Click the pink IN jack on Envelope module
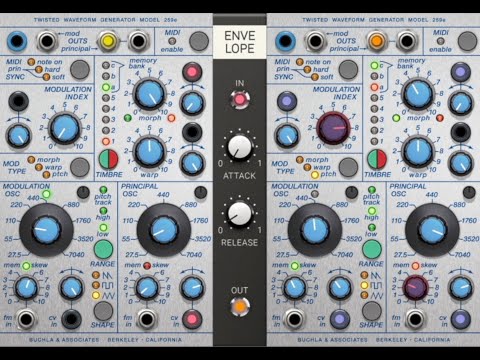 coord(240,99)
